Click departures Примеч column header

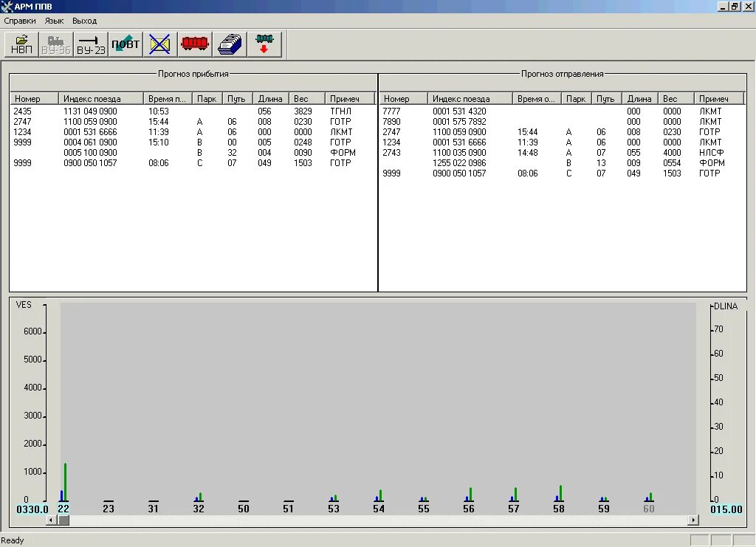coord(719,99)
